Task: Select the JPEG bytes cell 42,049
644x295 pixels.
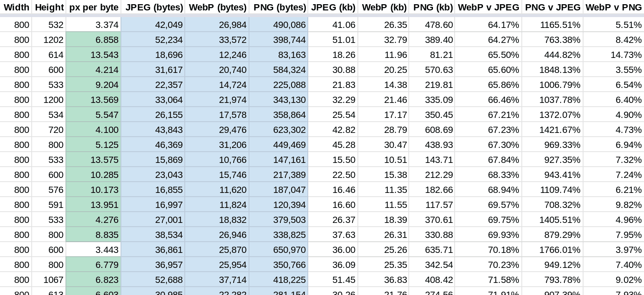Action: [154, 25]
